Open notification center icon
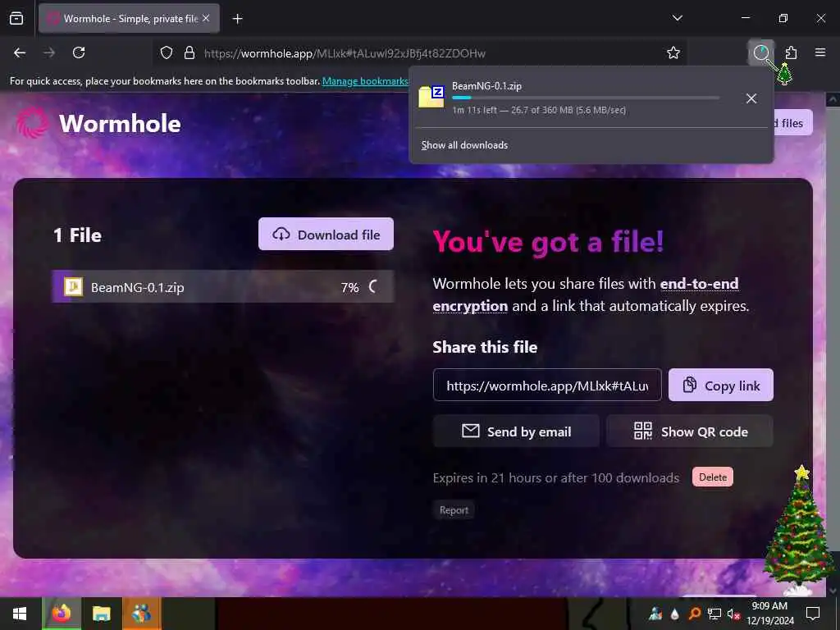The width and height of the screenshot is (840, 630). point(813,614)
